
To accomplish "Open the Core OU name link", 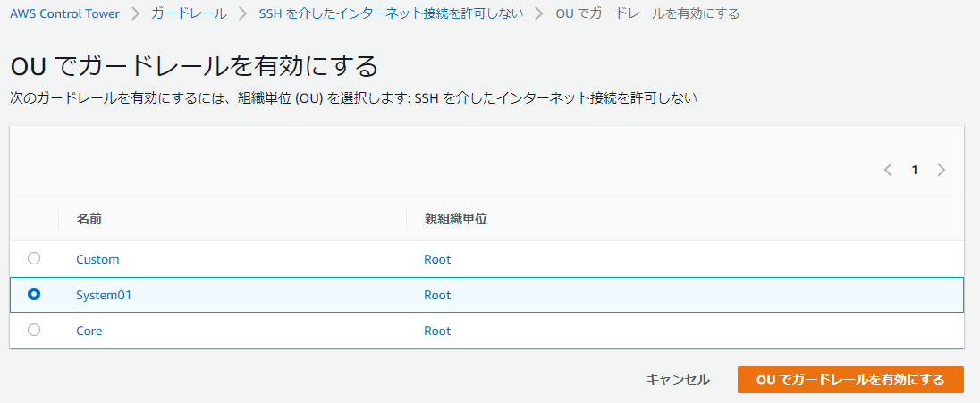I will coord(89,331).
